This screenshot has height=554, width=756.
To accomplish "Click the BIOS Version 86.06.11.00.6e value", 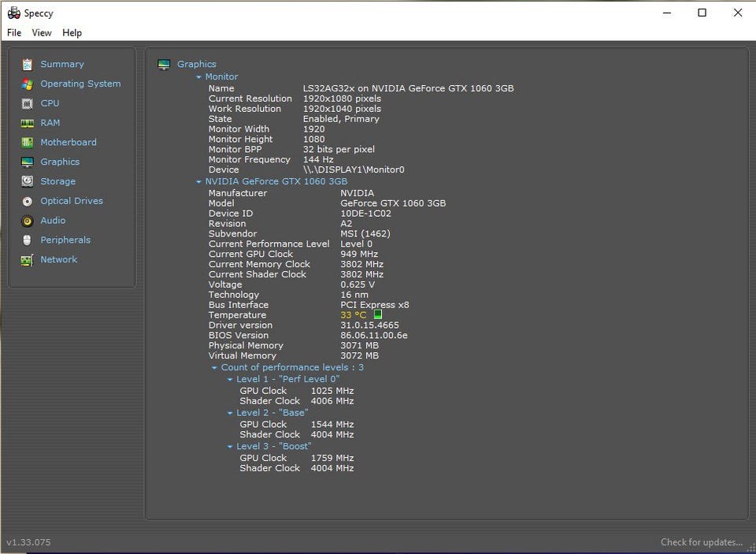I will pyautogui.click(x=373, y=335).
